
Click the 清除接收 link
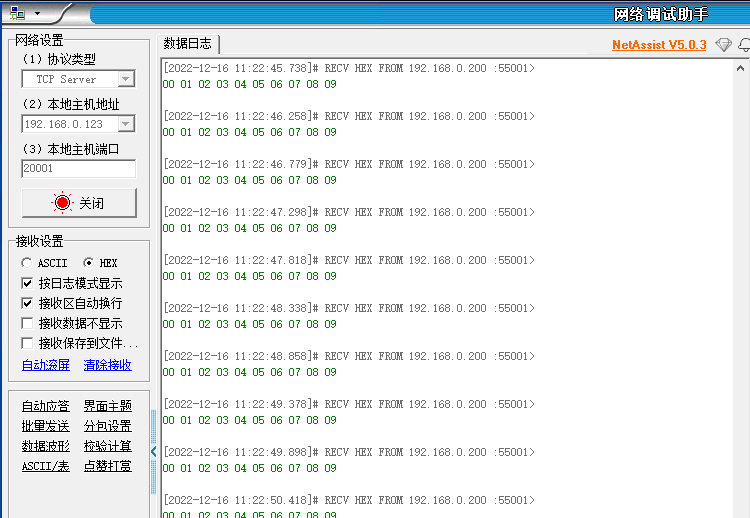tap(107, 365)
